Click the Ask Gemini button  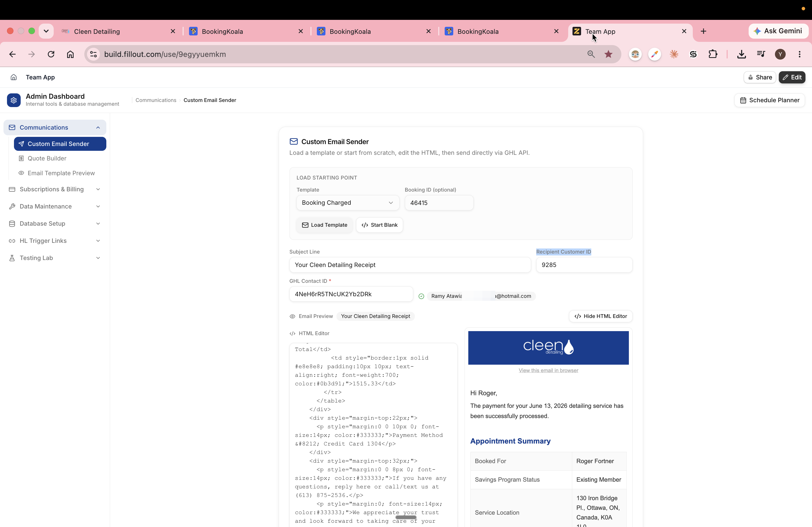[x=778, y=31]
